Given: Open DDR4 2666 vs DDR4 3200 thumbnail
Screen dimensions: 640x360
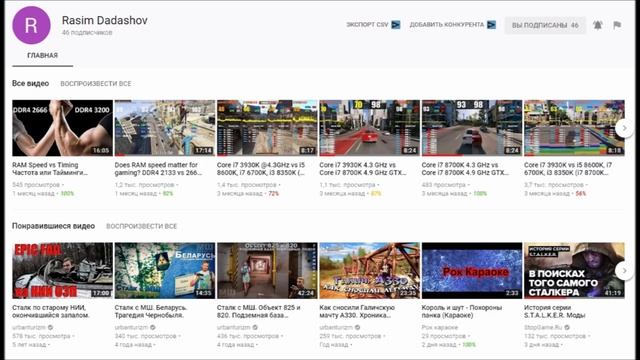Looking at the screenshot, I should (x=62, y=128).
